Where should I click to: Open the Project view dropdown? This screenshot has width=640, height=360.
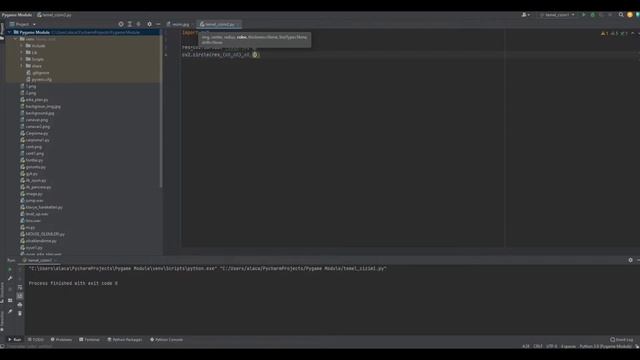(22, 24)
